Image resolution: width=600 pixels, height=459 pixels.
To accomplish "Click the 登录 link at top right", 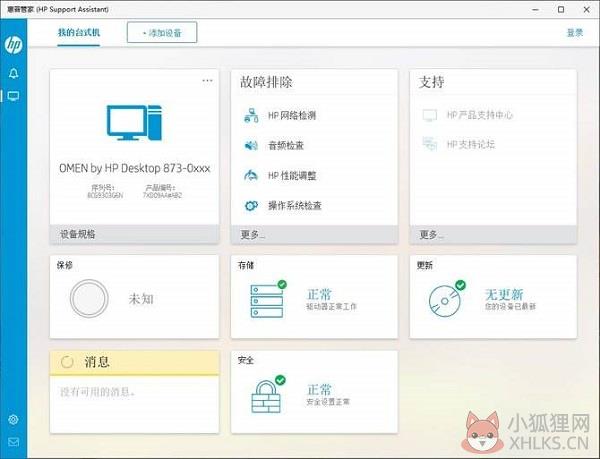I will (x=575, y=33).
